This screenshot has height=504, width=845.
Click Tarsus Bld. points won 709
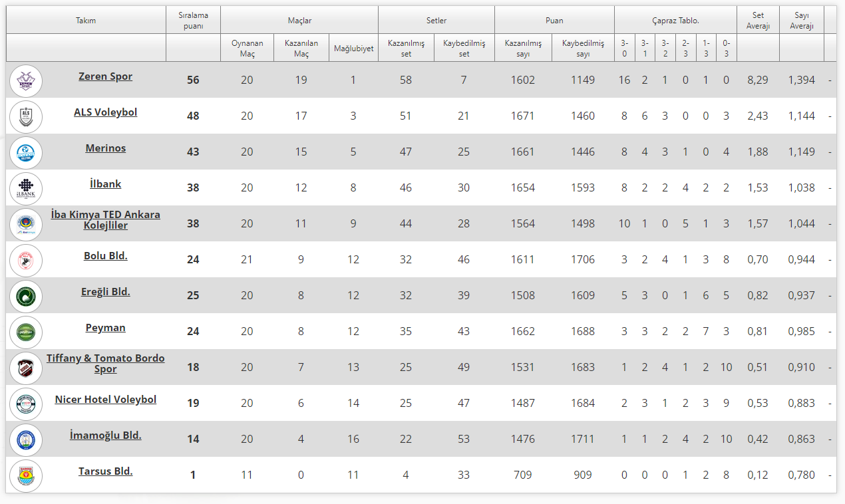[523, 475]
